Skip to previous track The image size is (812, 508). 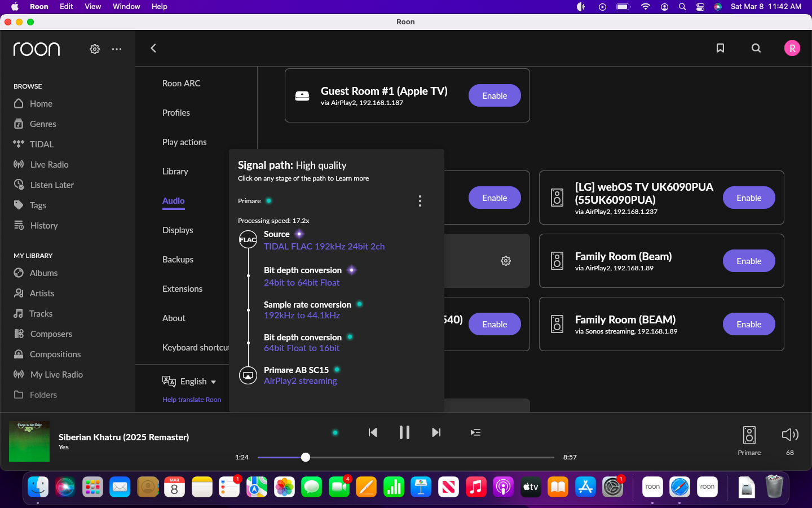373,432
